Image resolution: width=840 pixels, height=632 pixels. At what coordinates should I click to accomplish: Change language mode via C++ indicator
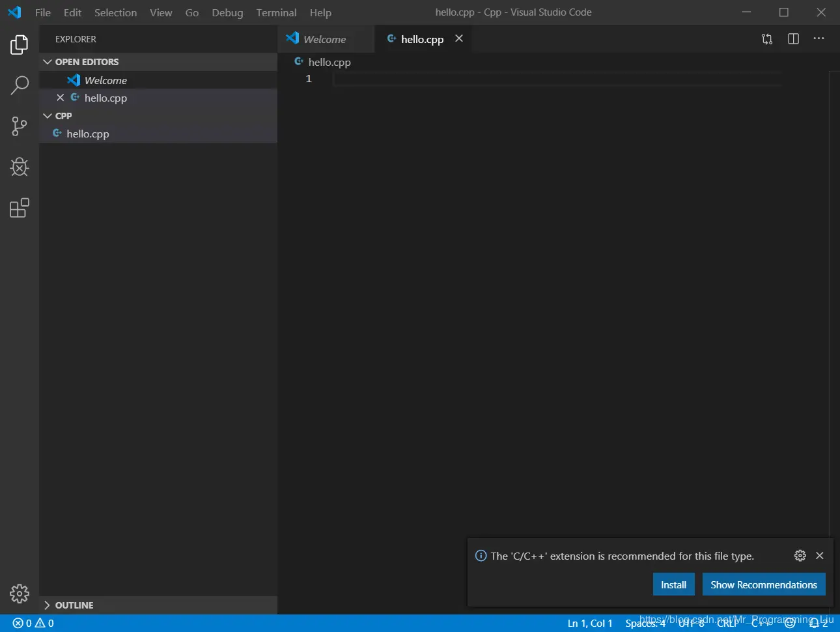761,623
